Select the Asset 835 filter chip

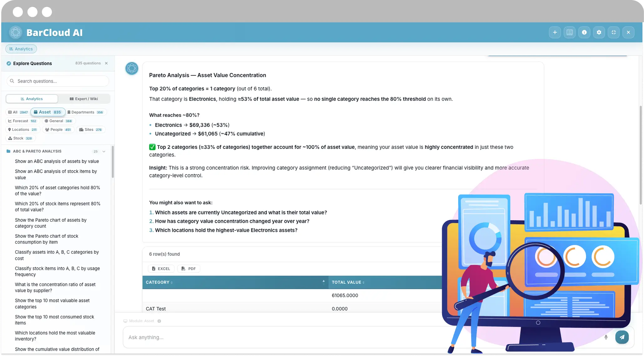click(x=48, y=112)
